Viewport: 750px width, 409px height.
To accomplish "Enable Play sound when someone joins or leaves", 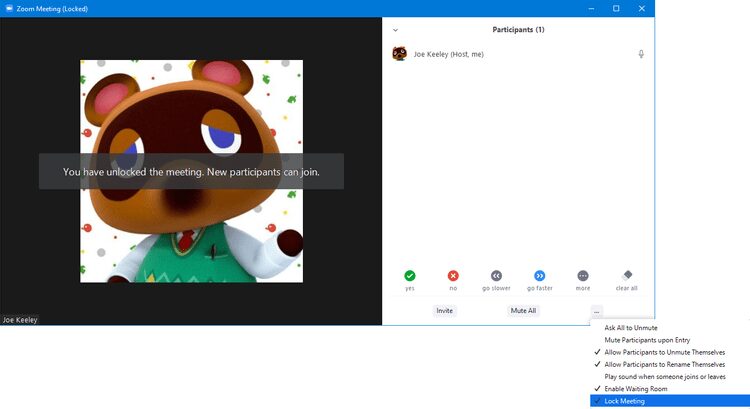I will click(665, 376).
